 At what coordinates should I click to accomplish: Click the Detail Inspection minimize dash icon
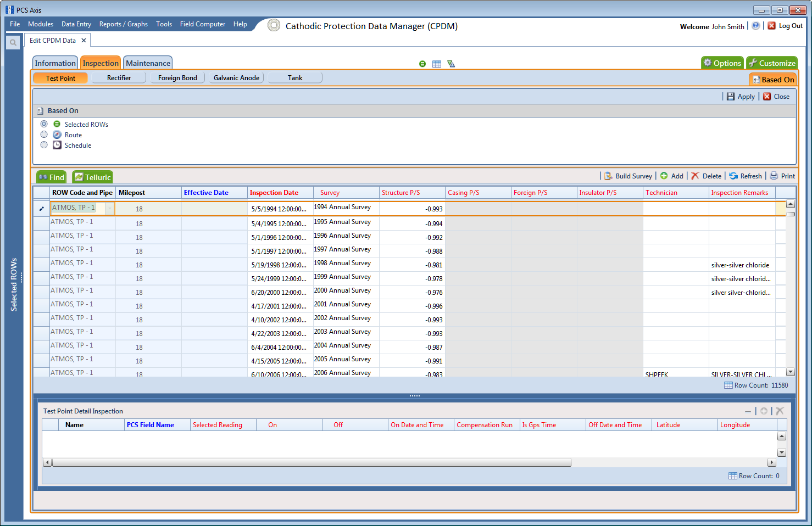[748, 411]
